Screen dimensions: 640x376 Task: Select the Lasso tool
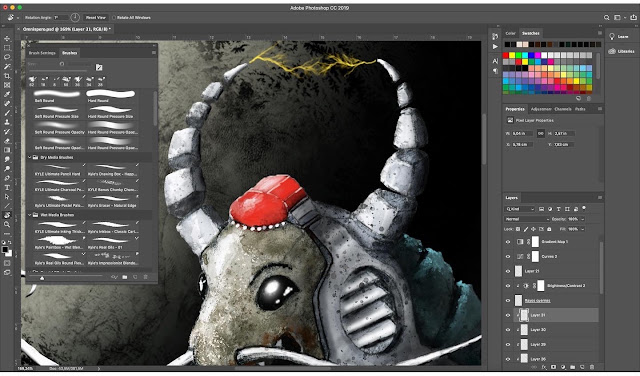click(x=7, y=57)
